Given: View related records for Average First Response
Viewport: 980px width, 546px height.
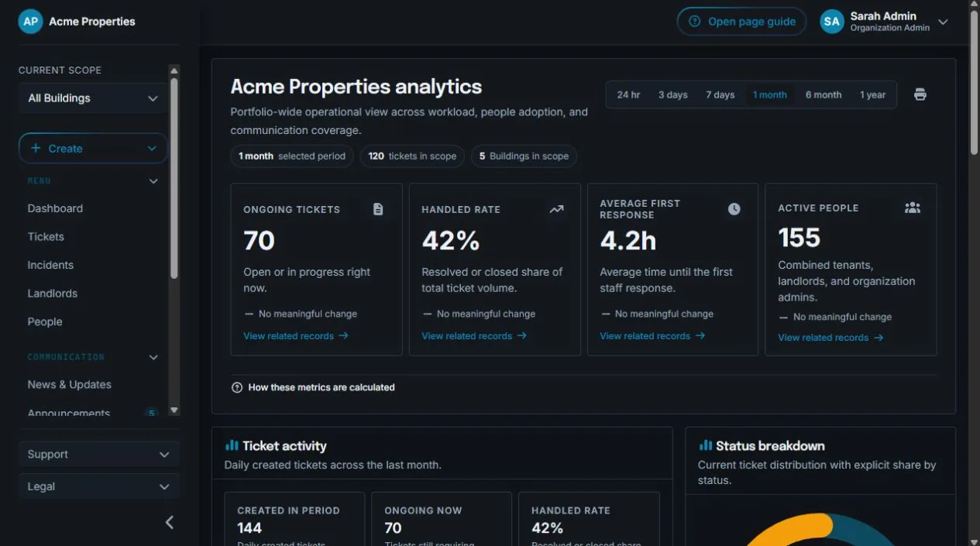Looking at the screenshot, I should (652, 336).
